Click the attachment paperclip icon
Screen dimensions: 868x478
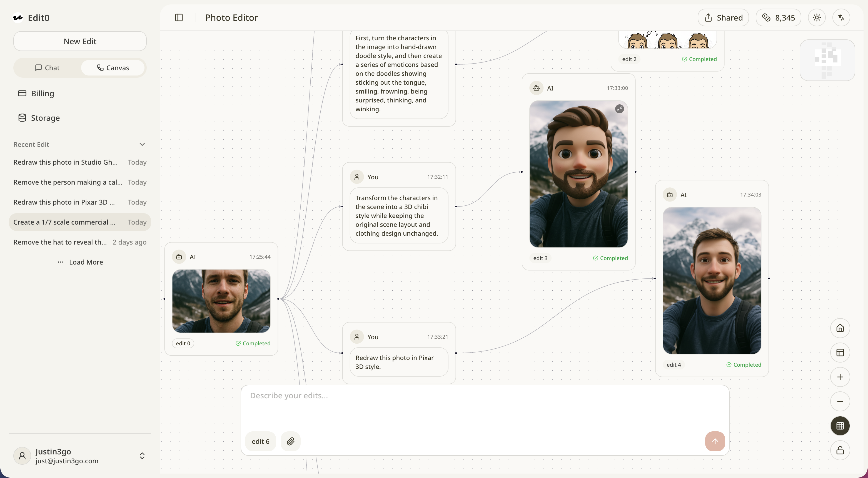[x=290, y=441]
